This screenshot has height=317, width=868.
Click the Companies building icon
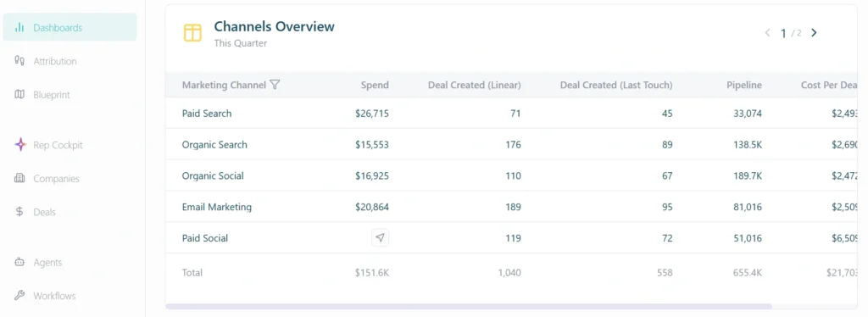tap(19, 178)
